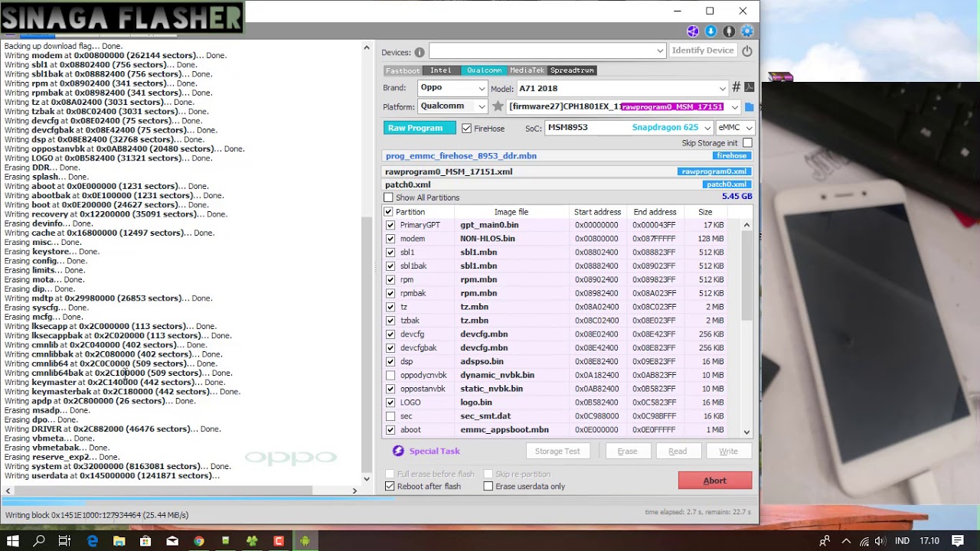Click the log panel vertical scrollbar
This screenshot has height=551, width=980.
366,263
